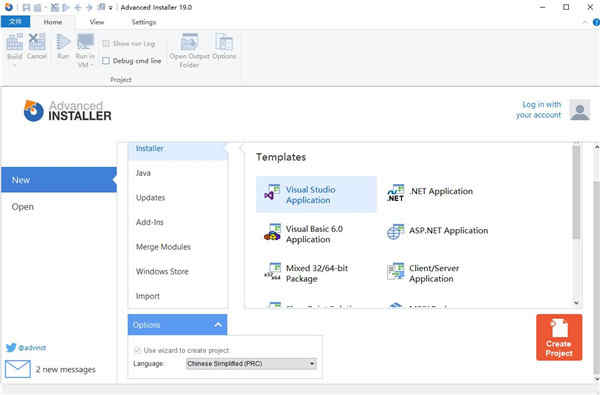Open the 2 new messages link

[65, 369]
